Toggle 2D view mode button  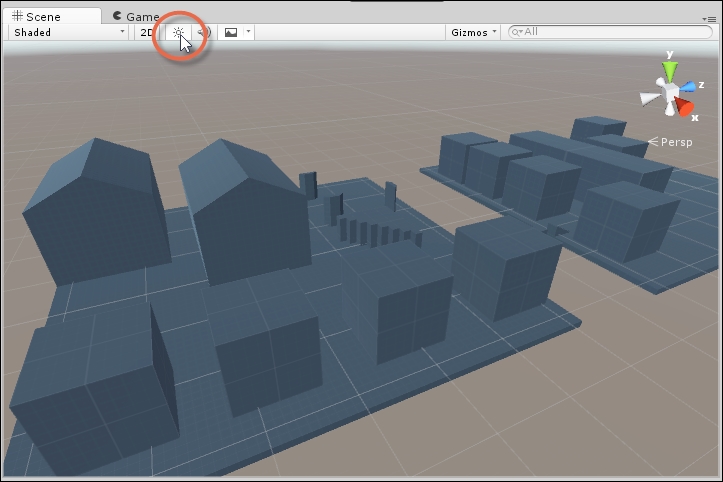(146, 32)
